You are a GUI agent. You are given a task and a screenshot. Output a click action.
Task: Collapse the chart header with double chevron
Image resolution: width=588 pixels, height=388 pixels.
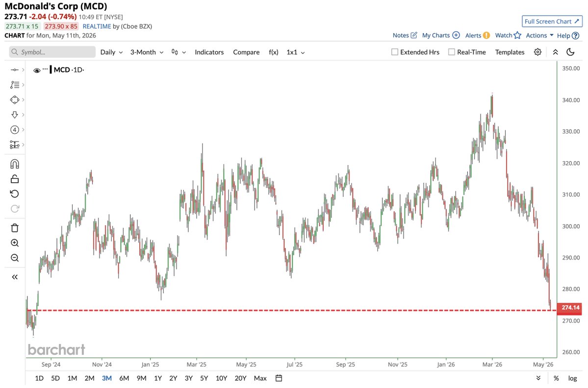(555, 52)
